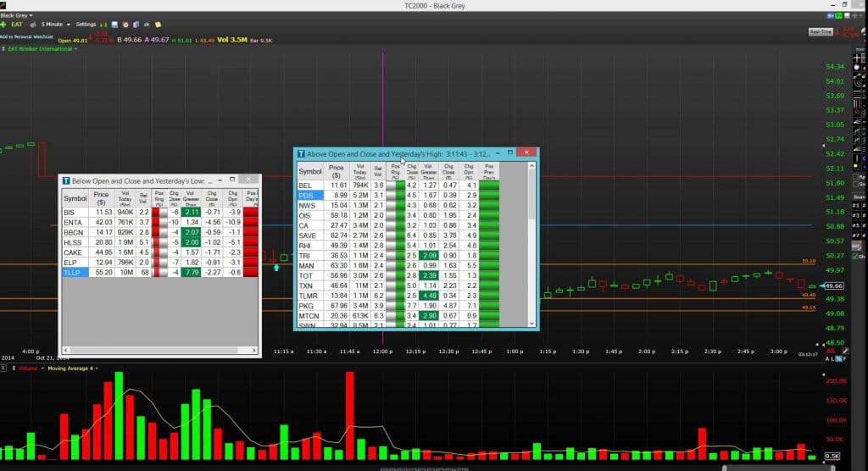Select ENTA symbol in Below Open watchlist

click(73, 222)
